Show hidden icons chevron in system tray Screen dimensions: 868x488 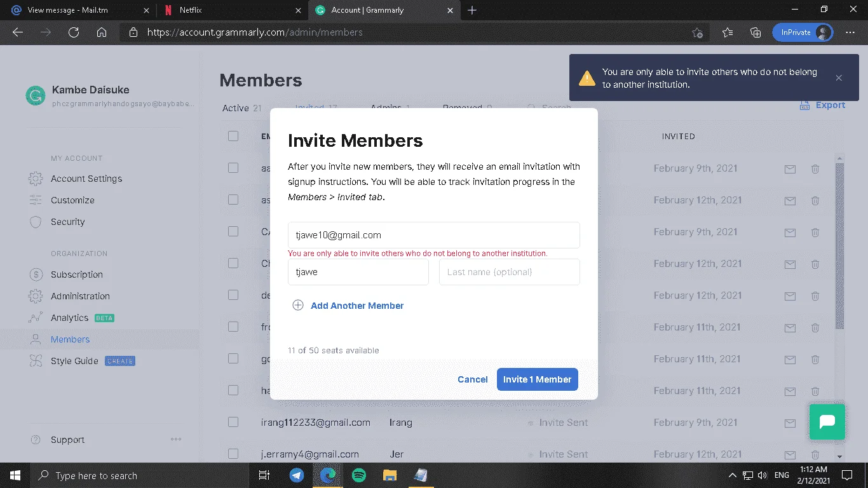point(732,475)
